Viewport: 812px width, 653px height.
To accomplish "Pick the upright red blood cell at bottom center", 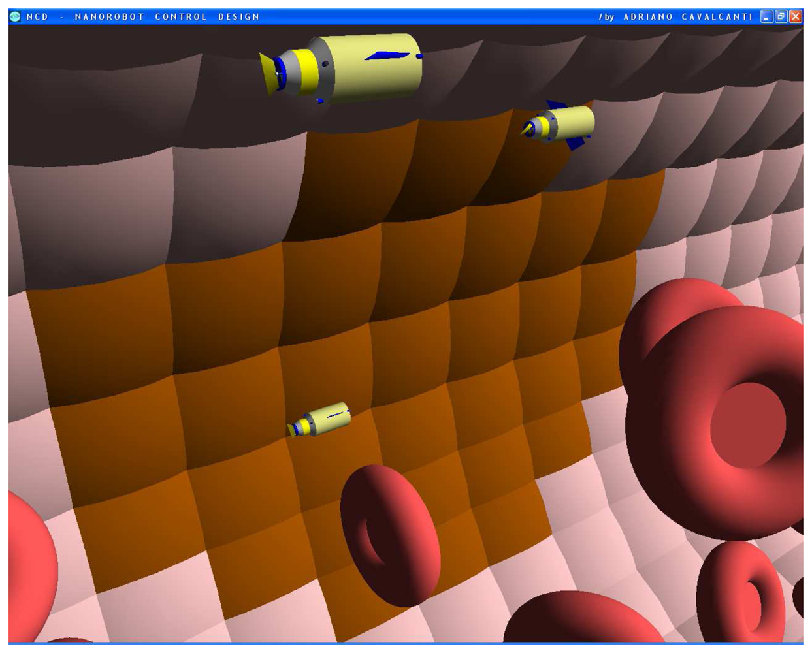I will click(x=391, y=535).
